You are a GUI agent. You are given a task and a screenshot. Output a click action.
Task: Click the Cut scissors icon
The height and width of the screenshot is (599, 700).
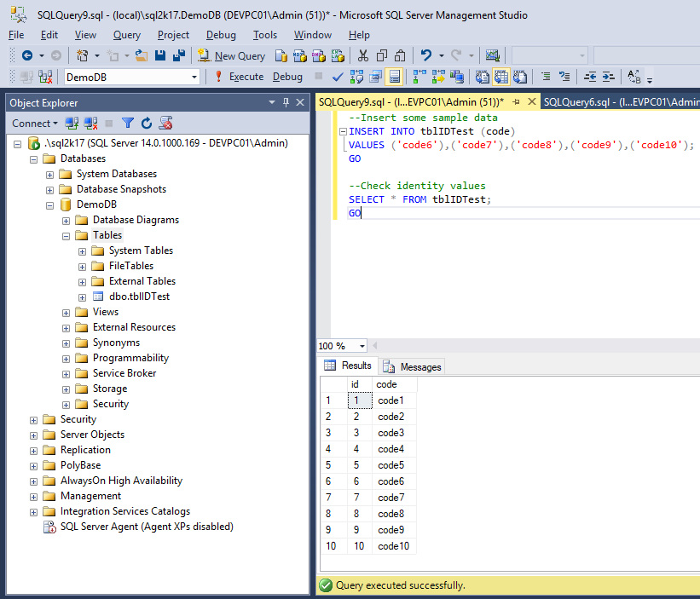point(363,55)
